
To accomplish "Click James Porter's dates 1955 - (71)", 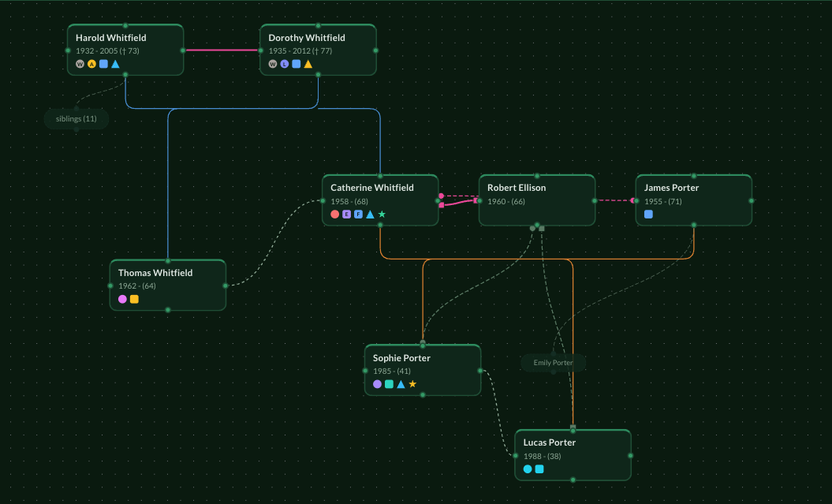I will (x=662, y=202).
